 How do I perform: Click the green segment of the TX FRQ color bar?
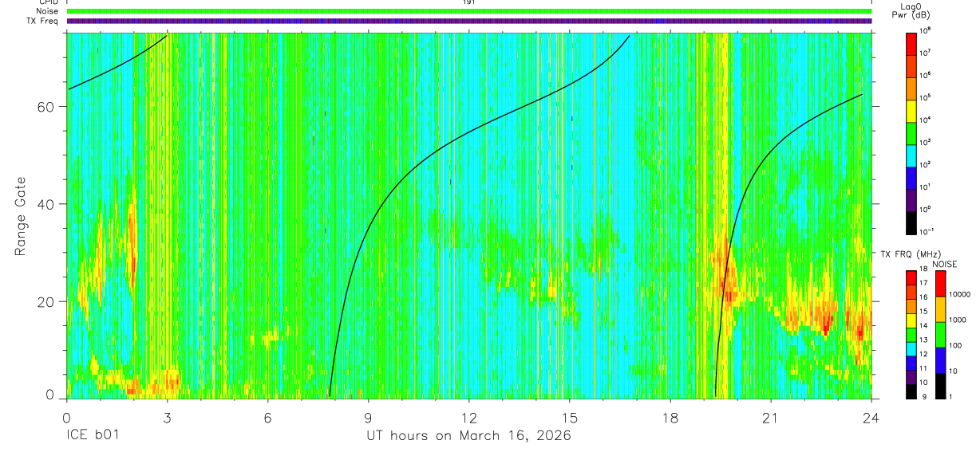coord(911,335)
